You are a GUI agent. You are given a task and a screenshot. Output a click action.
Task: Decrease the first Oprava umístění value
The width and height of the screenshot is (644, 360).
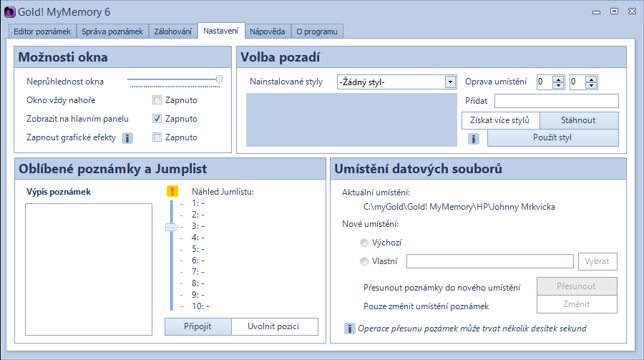(557, 85)
